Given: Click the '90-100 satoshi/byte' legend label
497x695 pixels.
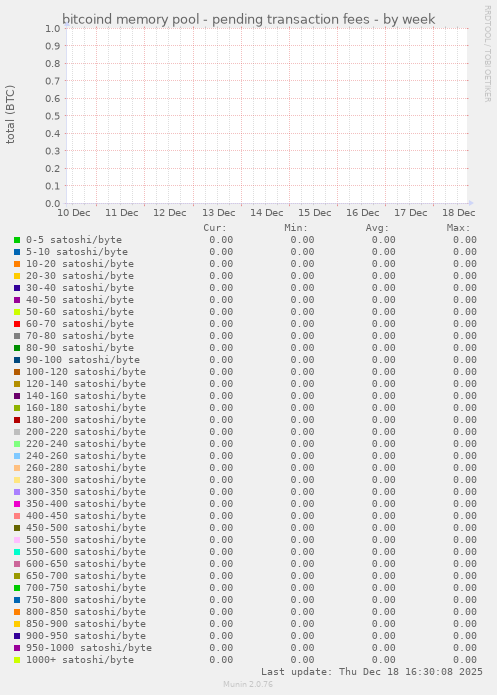Looking at the screenshot, I should click(83, 359).
